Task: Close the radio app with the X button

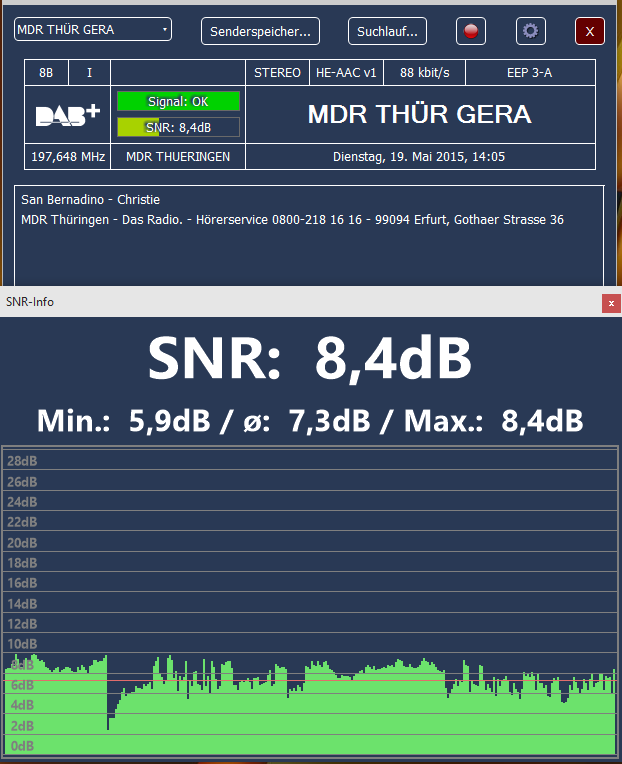Action: point(590,31)
